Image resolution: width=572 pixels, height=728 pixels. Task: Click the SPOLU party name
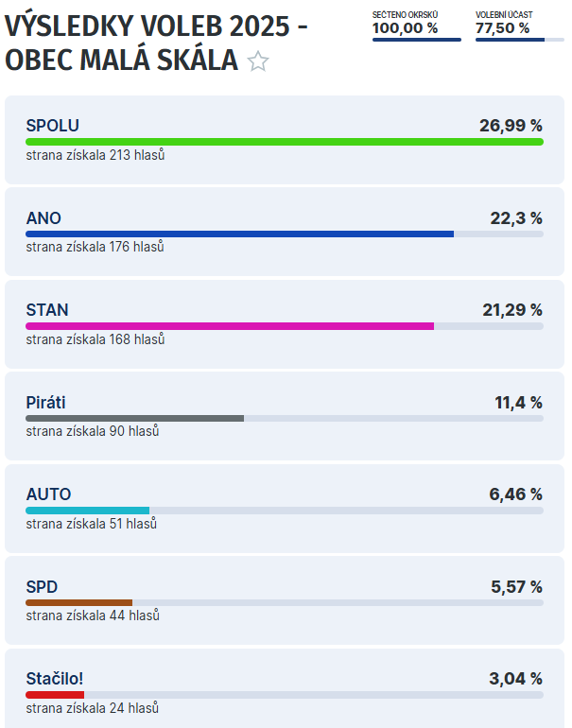(52, 126)
